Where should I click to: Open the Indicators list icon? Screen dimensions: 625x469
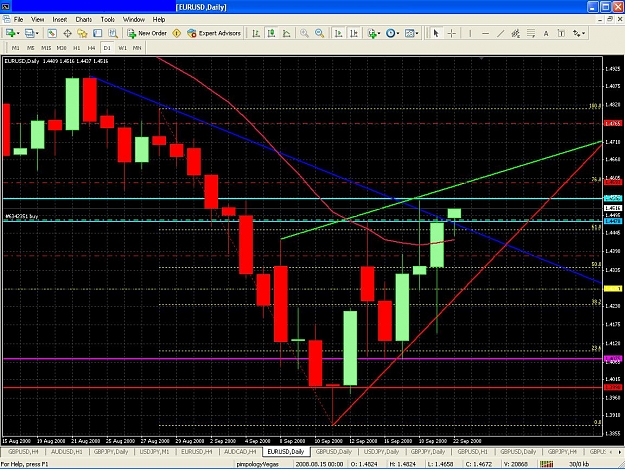coord(372,33)
